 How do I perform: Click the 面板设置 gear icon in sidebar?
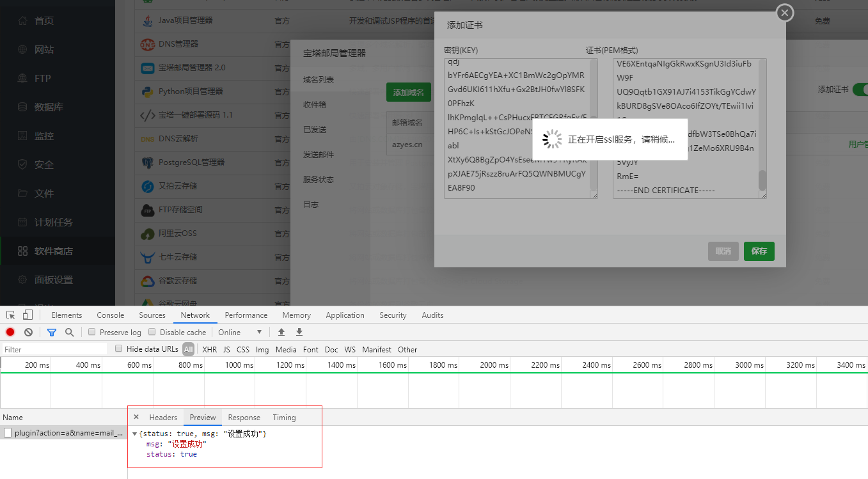pos(22,279)
